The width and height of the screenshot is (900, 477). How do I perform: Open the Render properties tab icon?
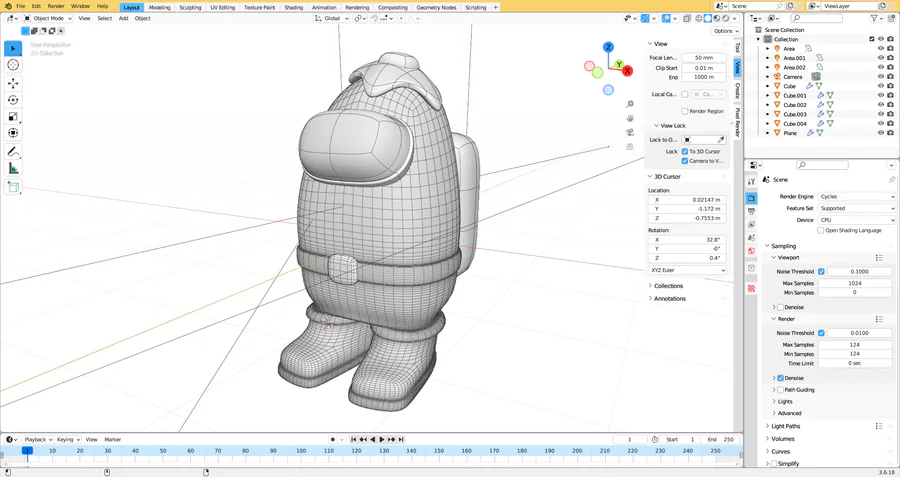[751, 198]
